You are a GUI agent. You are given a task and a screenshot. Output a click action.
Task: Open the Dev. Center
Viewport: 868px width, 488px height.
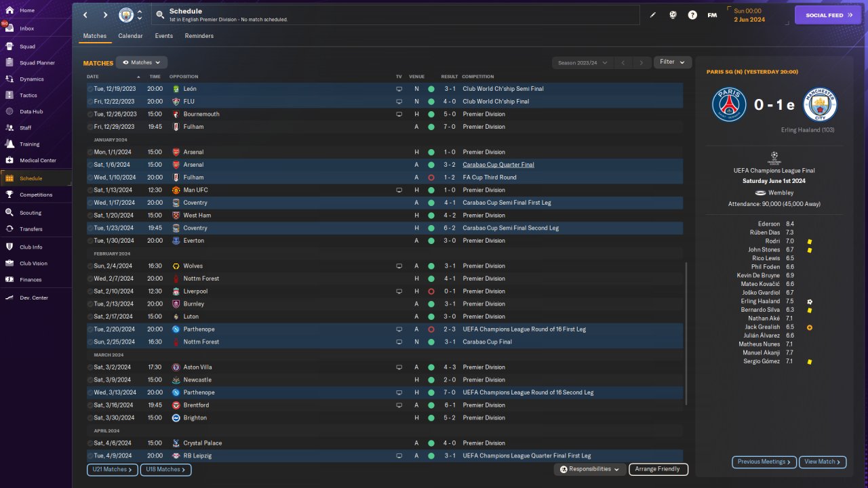click(34, 298)
